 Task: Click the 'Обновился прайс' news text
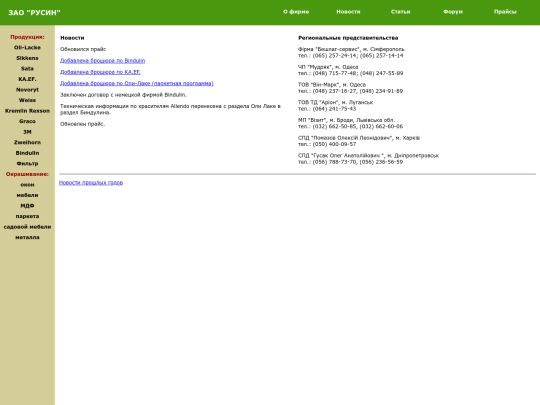click(83, 49)
